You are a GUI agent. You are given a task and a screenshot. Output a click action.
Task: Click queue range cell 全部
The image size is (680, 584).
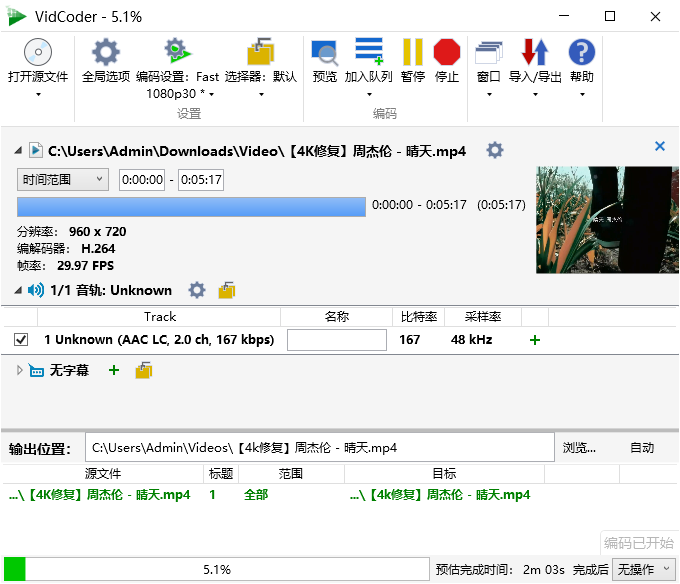(x=256, y=495)
